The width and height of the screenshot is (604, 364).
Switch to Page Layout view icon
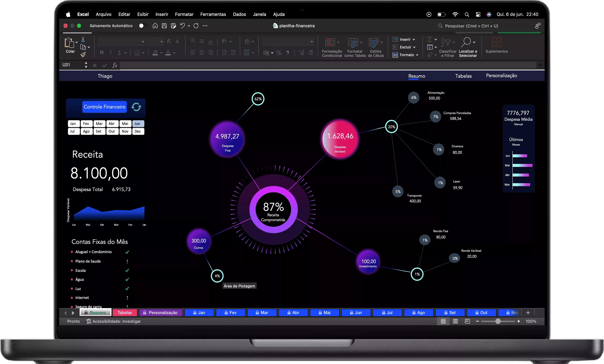point(455,321)
